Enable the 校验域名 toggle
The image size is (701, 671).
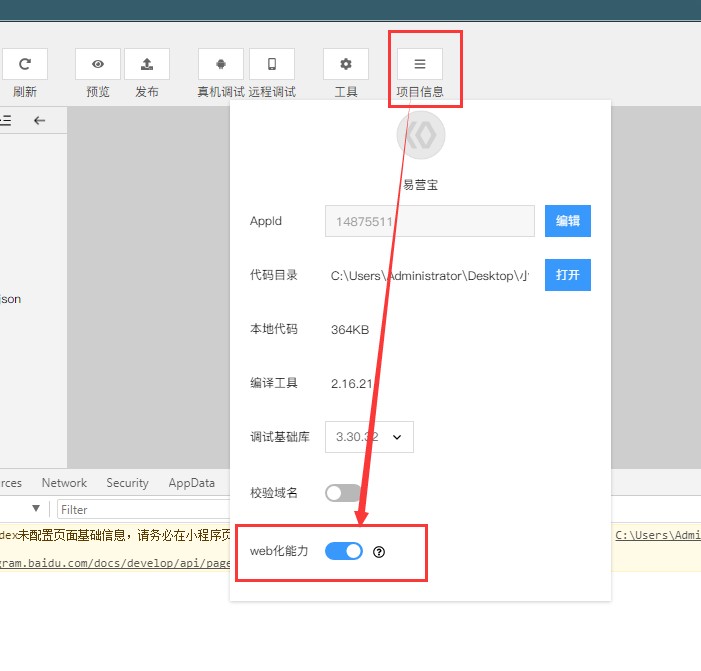(343, 493)
